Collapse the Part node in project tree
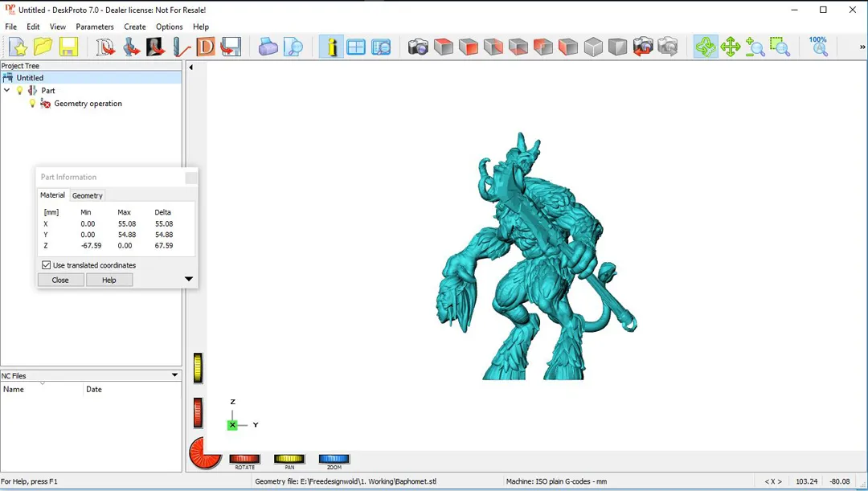The image size is (868, 491). coord(6,90)
